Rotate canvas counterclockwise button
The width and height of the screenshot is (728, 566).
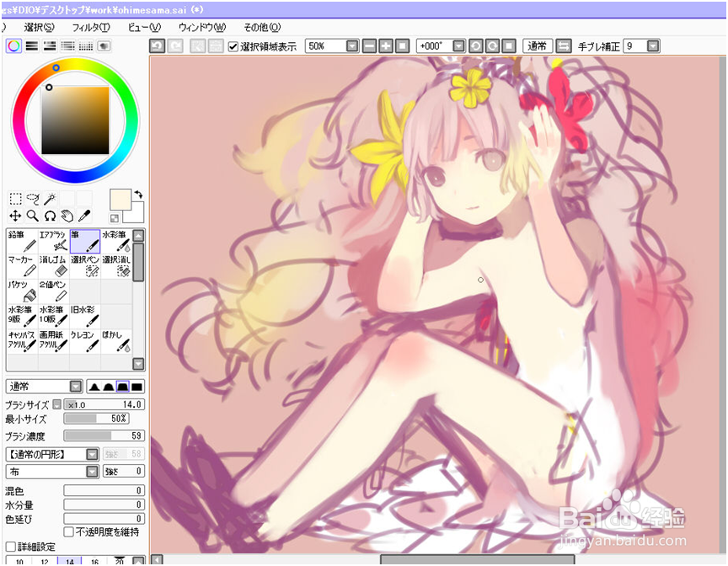coord(475,46)
